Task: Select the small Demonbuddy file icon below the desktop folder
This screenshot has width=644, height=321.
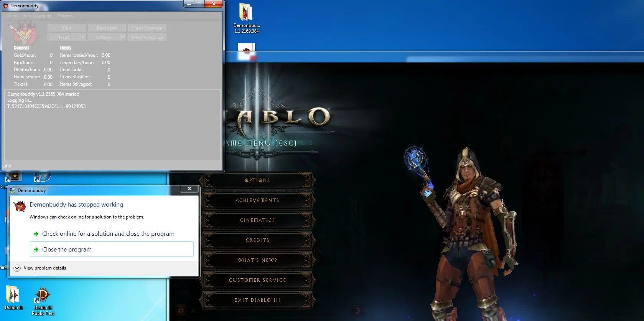Action: click(246, 51)
